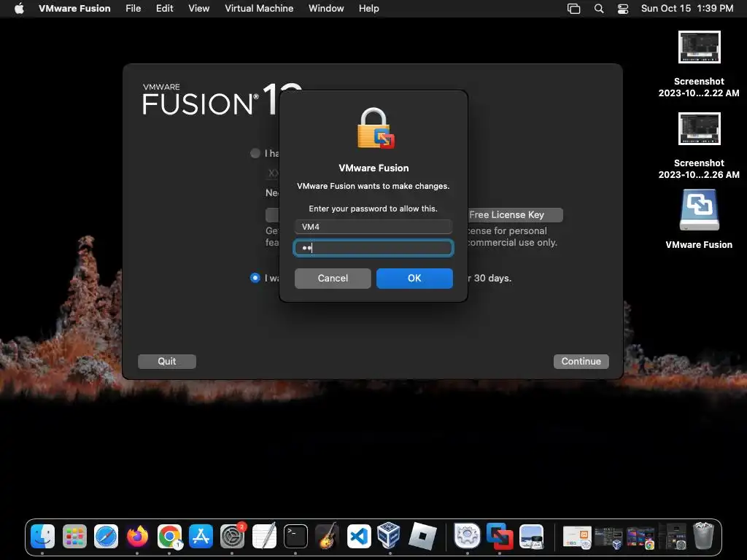Open Finder from the dock
Screen dimensions: 747x560
point(43,537)
